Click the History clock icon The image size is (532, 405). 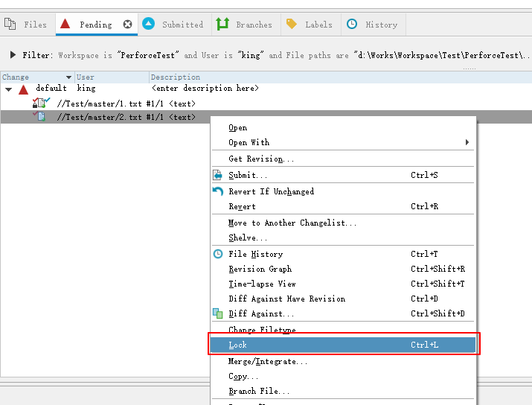(352, 25)
